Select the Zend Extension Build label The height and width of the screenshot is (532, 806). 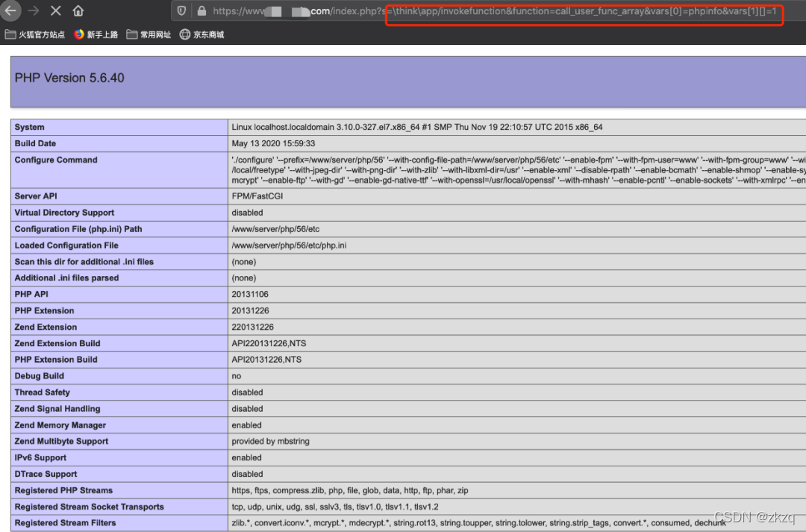point(57,343)
